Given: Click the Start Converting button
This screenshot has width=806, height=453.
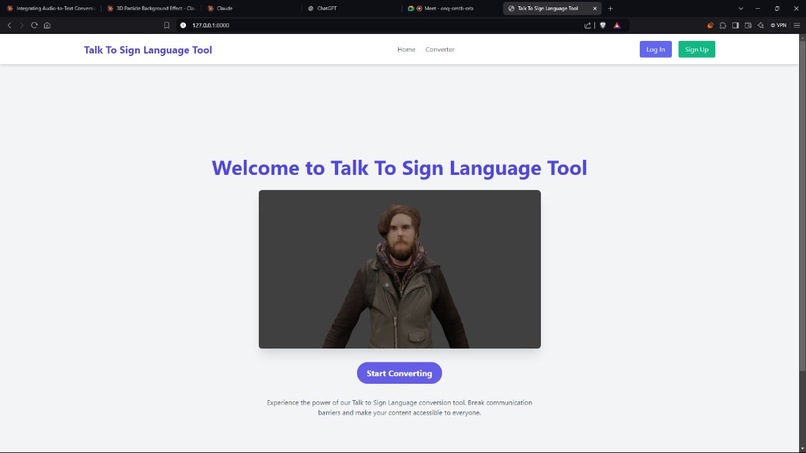Looking at the screenshot, I should point(399,373).
